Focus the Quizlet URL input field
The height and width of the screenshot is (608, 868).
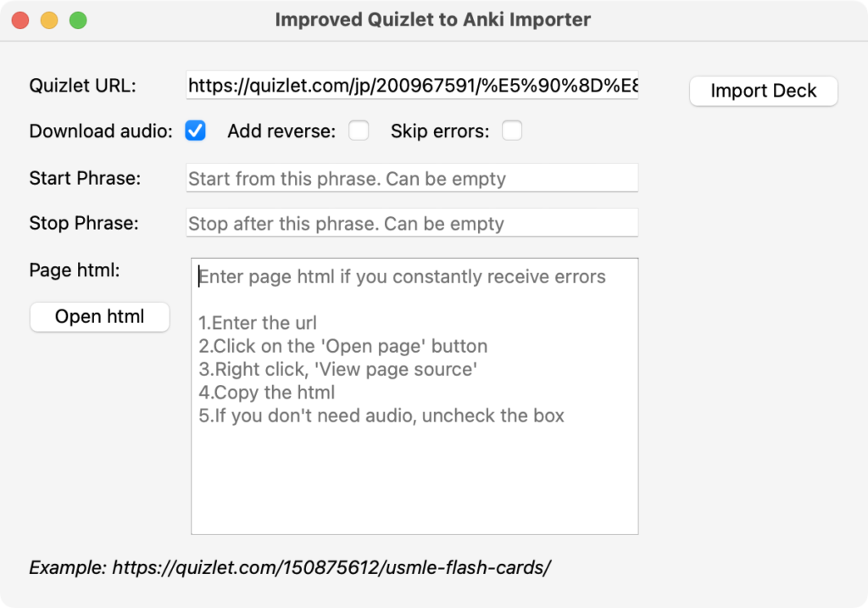point(412,86)
